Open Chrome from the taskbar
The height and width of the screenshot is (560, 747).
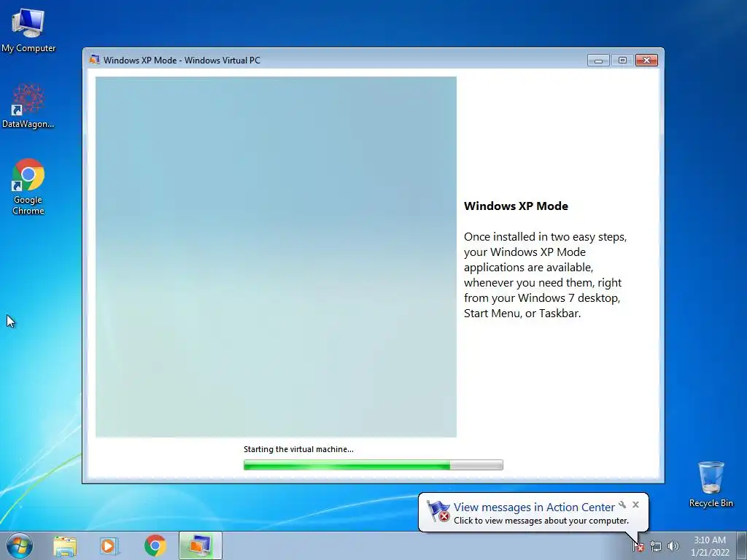coord(155,545)
